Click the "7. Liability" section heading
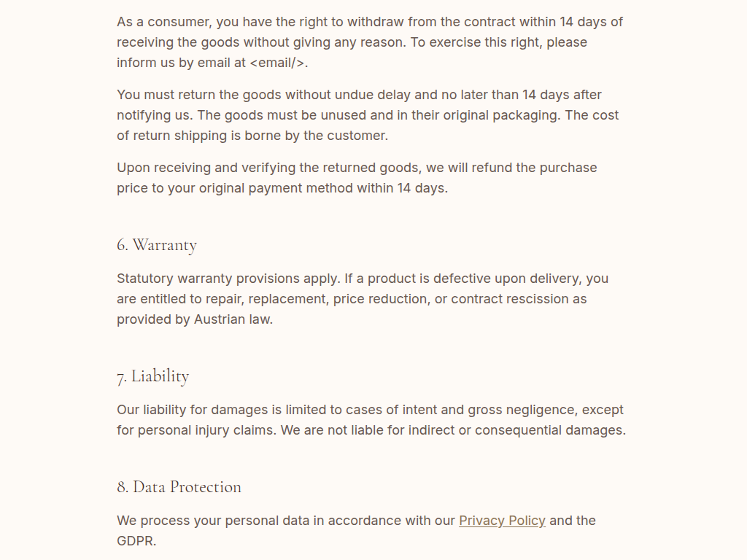 tap(153, 376)
